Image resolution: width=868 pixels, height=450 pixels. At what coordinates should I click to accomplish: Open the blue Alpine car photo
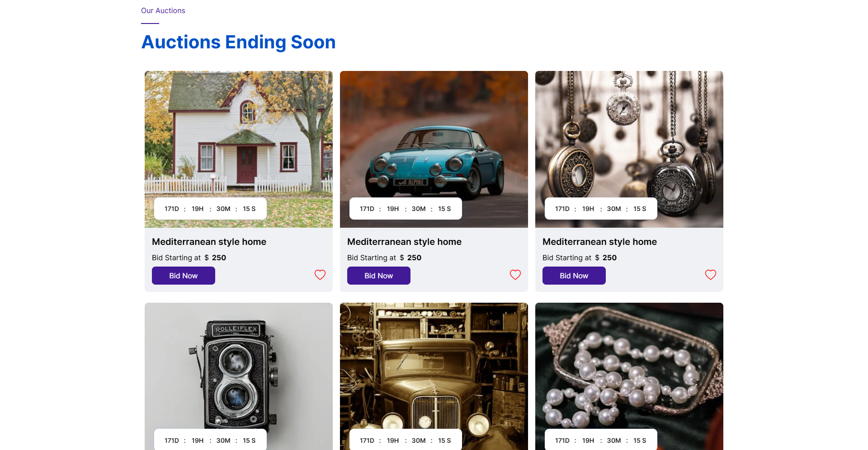point(434,136)
